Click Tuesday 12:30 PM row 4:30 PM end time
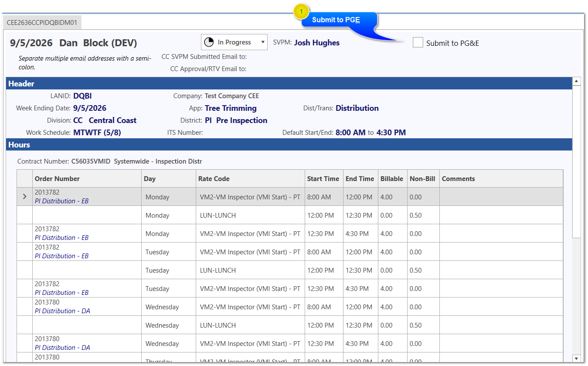The image size is (588, 366). tap(361, 289)
